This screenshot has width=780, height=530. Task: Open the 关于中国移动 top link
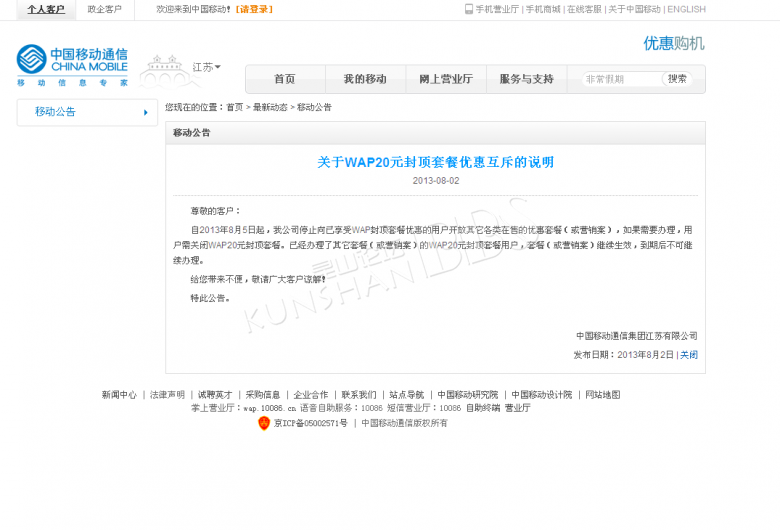634,9
